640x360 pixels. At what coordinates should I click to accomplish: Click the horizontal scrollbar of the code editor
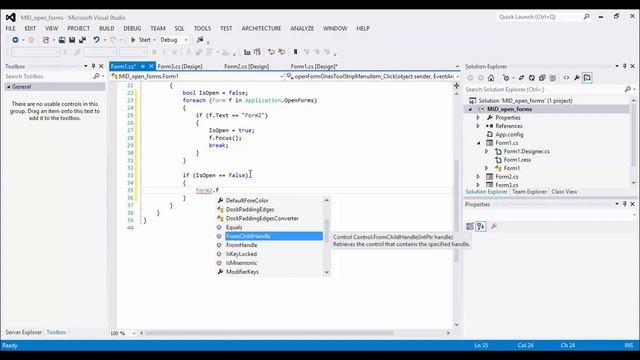point(269,333)
